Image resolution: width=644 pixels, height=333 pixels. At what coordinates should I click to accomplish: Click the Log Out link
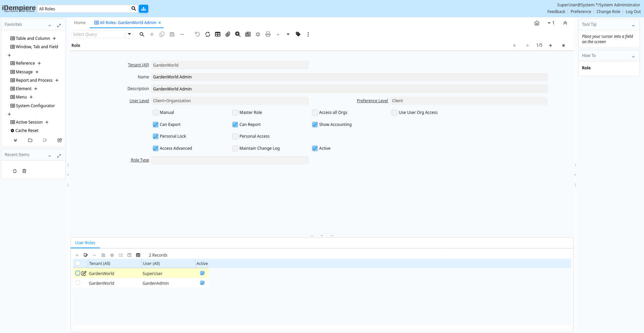633,12
